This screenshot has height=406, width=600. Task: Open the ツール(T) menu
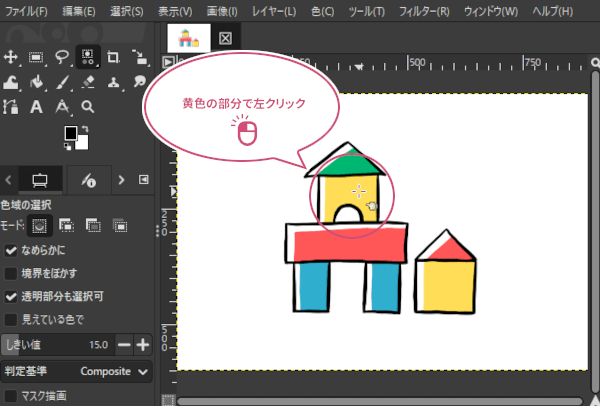tap(367, 11)
